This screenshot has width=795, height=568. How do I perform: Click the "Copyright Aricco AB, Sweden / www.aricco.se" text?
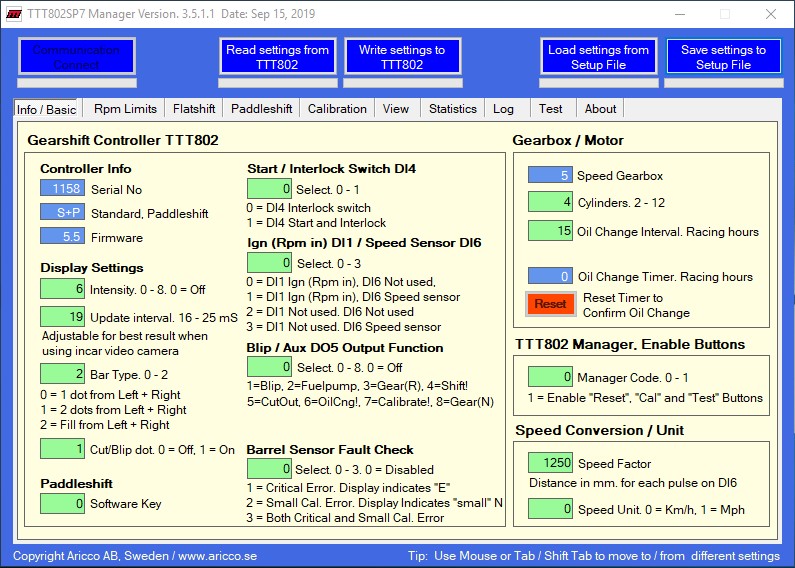pyautogui.click(x=135, y=556)
